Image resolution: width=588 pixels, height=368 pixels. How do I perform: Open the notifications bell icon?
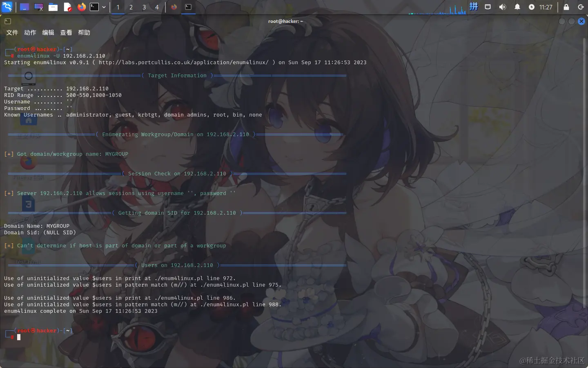point(517,7)
